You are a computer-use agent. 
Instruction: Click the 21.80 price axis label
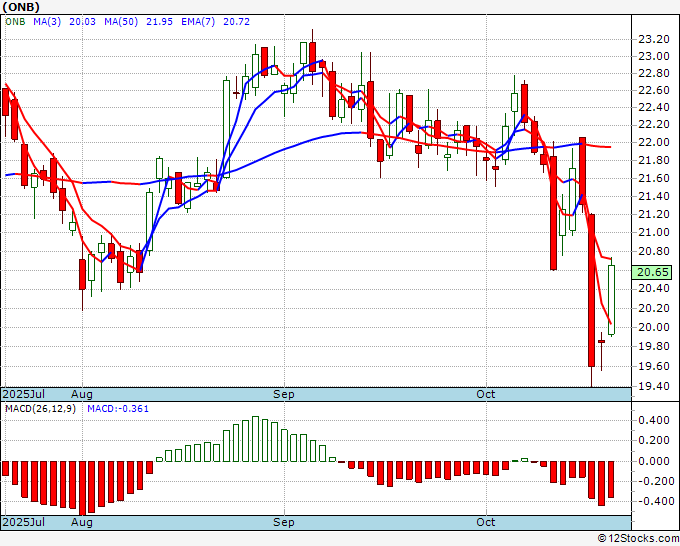pyautogui.click(x=654, y=160)
